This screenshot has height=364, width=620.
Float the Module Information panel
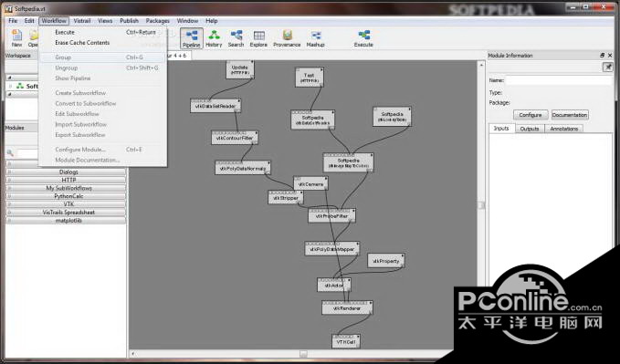pos(603,56)
